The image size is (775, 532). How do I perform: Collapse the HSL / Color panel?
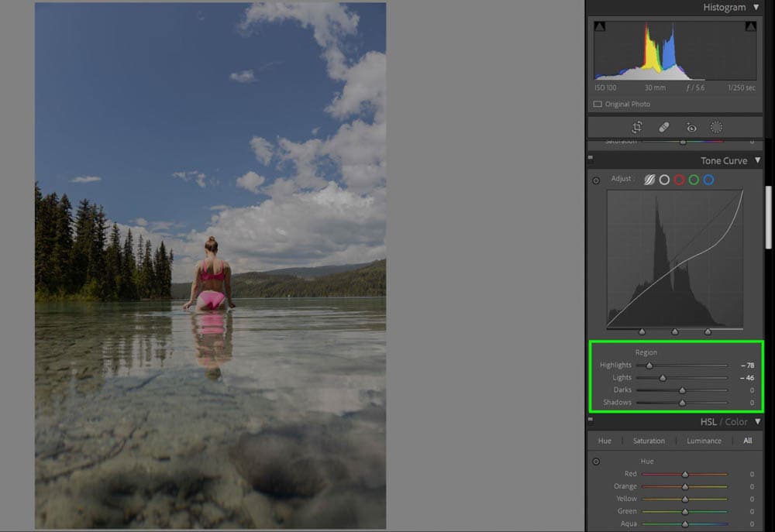[x=757, y=422]
